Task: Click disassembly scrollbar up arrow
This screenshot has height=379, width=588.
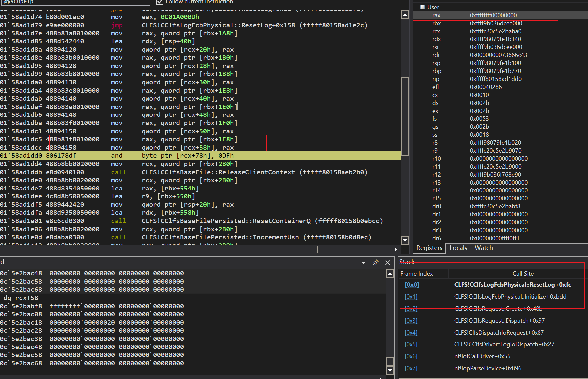Action: tap(405, 15)
